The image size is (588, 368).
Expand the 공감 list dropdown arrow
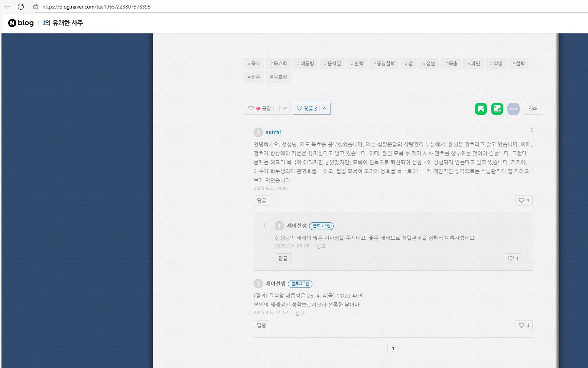point(285,109)
